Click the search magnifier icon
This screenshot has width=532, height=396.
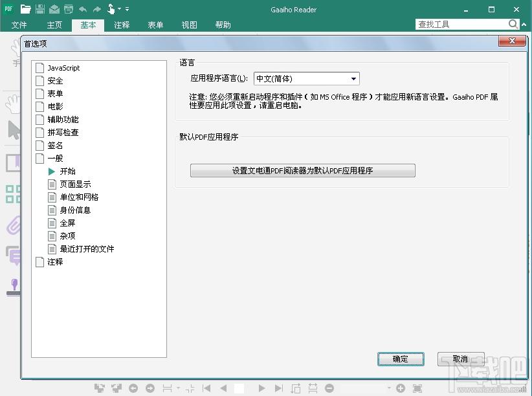pyautogui.click(x=513, y=24)
